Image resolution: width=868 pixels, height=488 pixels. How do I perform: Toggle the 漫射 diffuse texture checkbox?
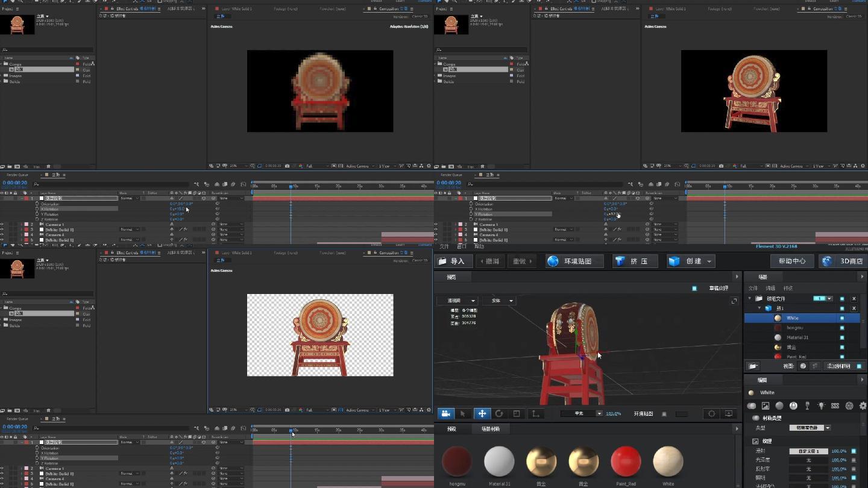pos(854,451)
